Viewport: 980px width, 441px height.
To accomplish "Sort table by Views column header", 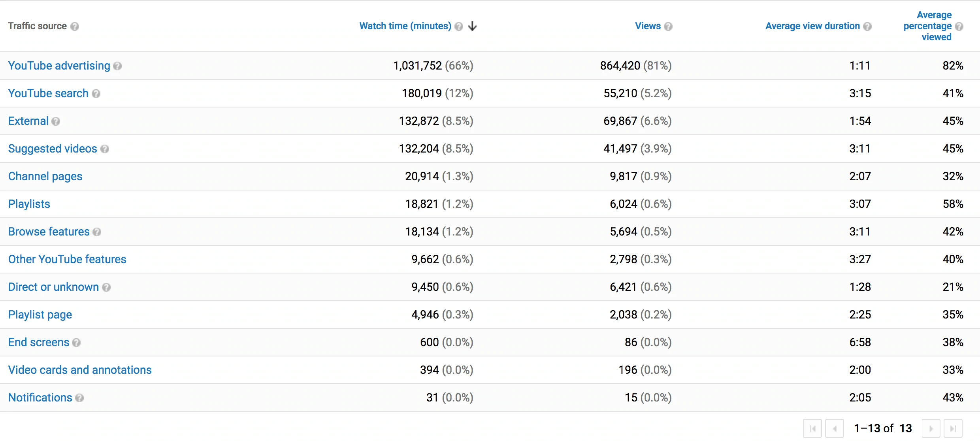I will pyautogui.click(x=647, y=26).
